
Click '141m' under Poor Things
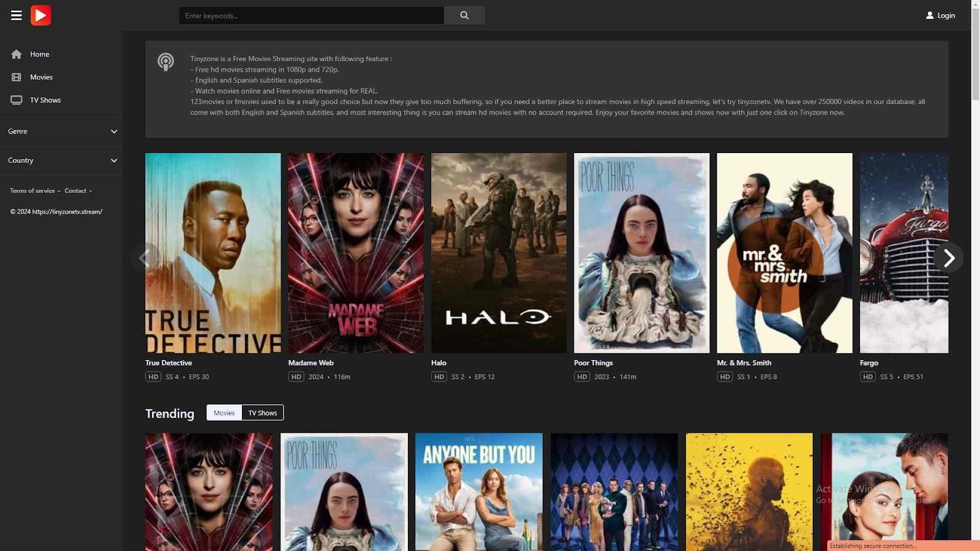click(628, 377)
